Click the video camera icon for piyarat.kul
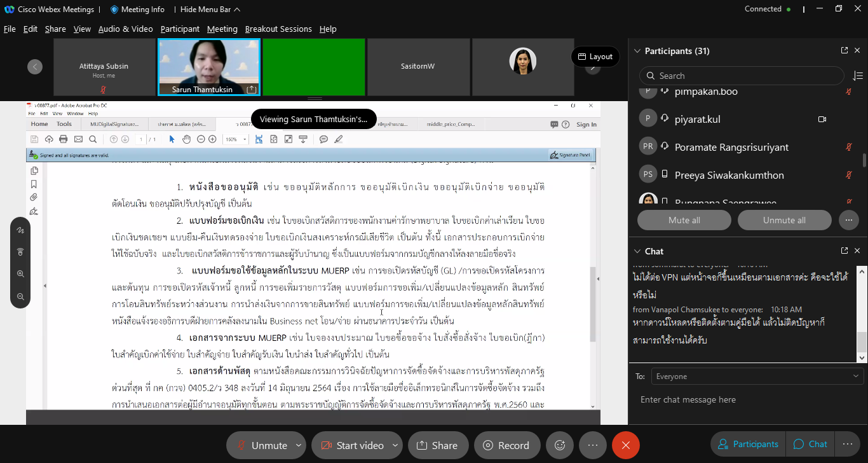The height and width of the screenshot is (463, 868). (822, 120)
